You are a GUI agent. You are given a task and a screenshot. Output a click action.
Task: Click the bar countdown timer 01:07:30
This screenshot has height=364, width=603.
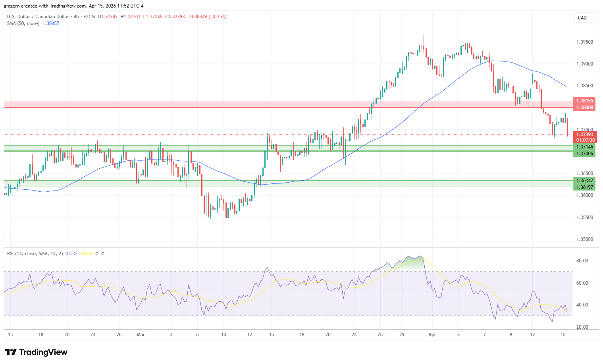tap(585, 140)
